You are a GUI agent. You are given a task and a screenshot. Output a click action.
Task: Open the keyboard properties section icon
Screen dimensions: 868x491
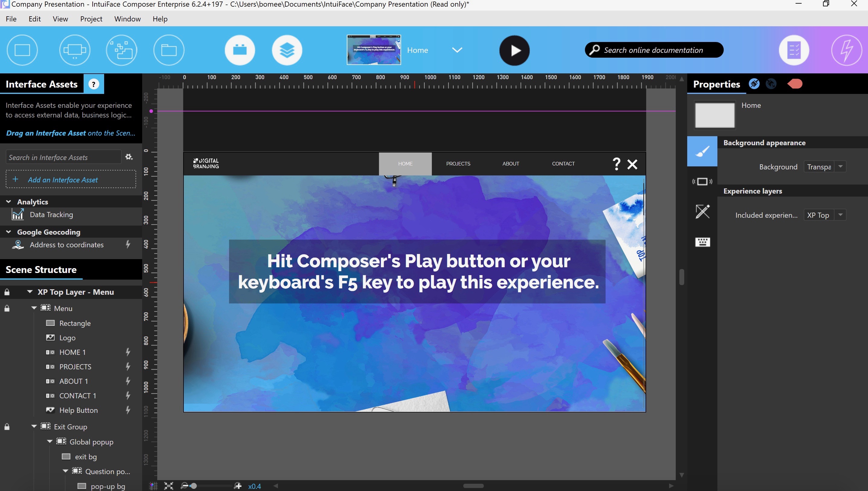(x=702, y=242)
